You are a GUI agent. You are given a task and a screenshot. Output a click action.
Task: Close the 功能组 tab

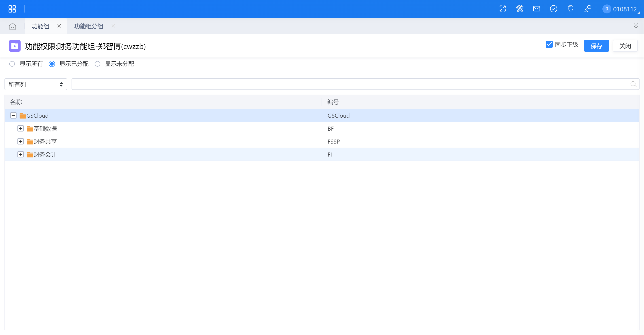pos(59,26)
